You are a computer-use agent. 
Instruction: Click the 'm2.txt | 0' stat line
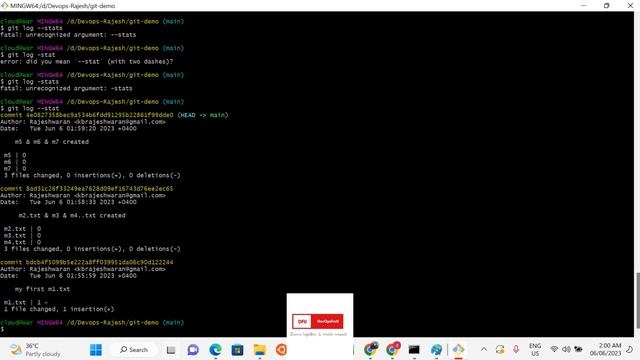[22, 229]
